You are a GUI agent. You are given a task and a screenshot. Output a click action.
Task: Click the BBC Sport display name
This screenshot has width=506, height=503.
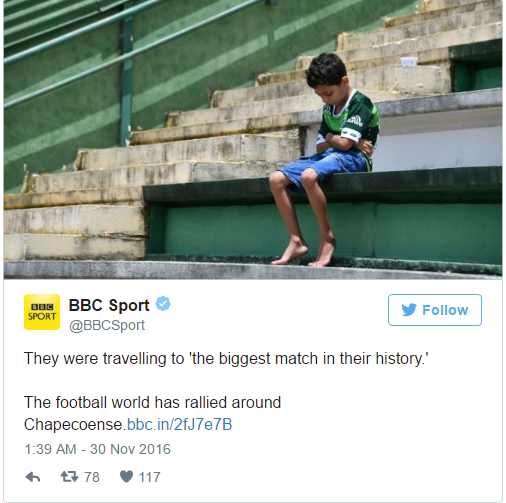click(x=109, y=305)
